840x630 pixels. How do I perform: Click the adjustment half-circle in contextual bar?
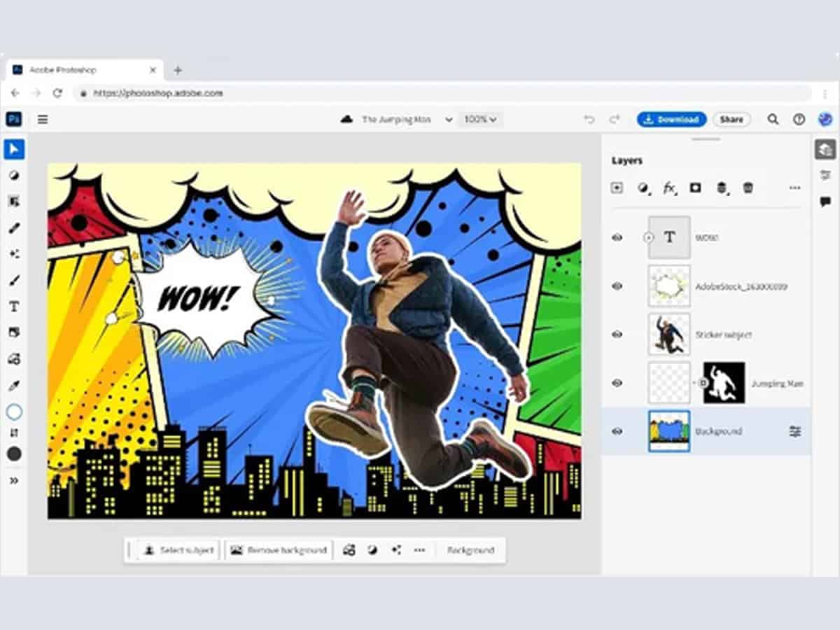tap(372, 550)
